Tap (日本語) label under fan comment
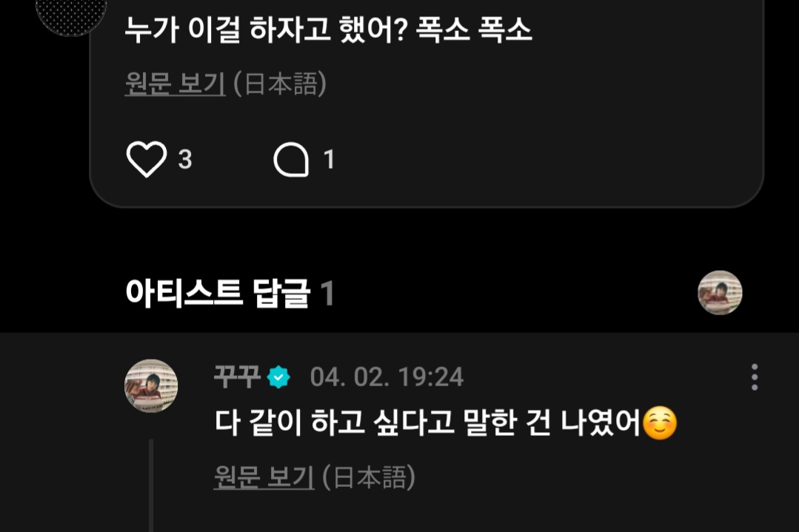The image size is (799, 532). click(x=280, y=84)
